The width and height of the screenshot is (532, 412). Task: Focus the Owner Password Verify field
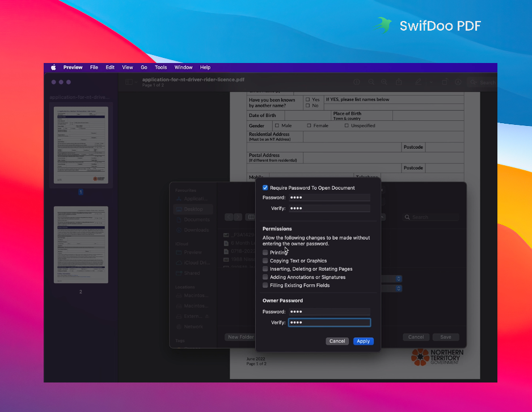330,322
